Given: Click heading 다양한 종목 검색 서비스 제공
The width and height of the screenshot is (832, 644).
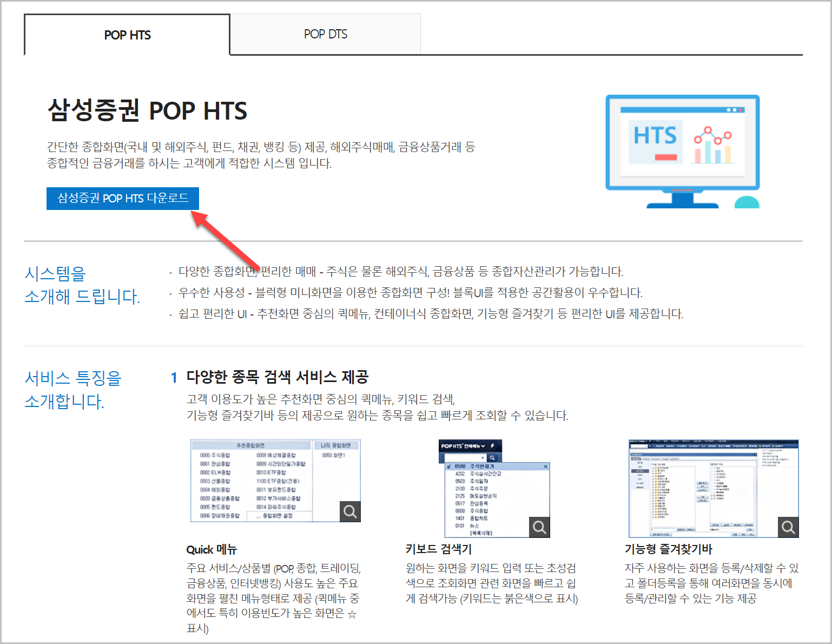Looking at the screenshot, I should coord(278,377).
